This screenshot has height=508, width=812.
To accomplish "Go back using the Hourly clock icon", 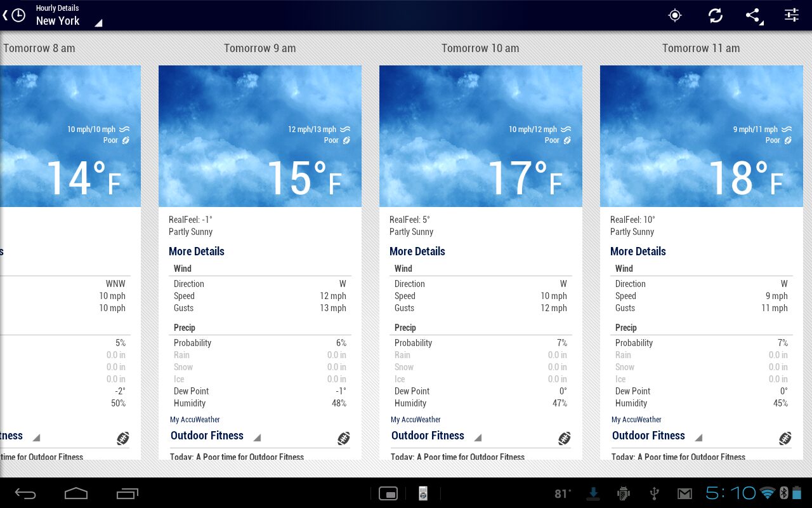I will tap(15, 15).
